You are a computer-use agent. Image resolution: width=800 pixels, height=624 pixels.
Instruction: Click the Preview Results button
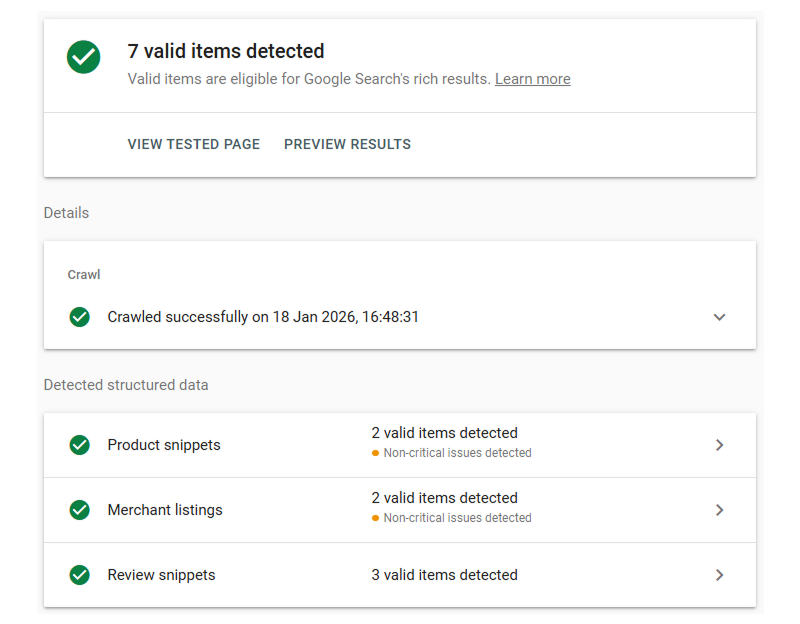pos(347,144)
